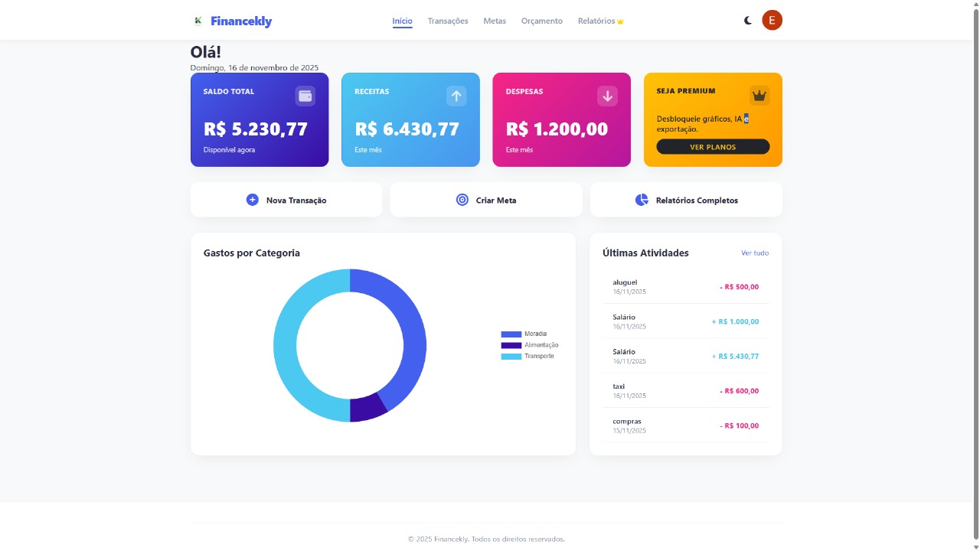This screenshot has width=980, height=551.
Task: Open Ver tudo in Últimas Atividades
Action: click(755, 253)
